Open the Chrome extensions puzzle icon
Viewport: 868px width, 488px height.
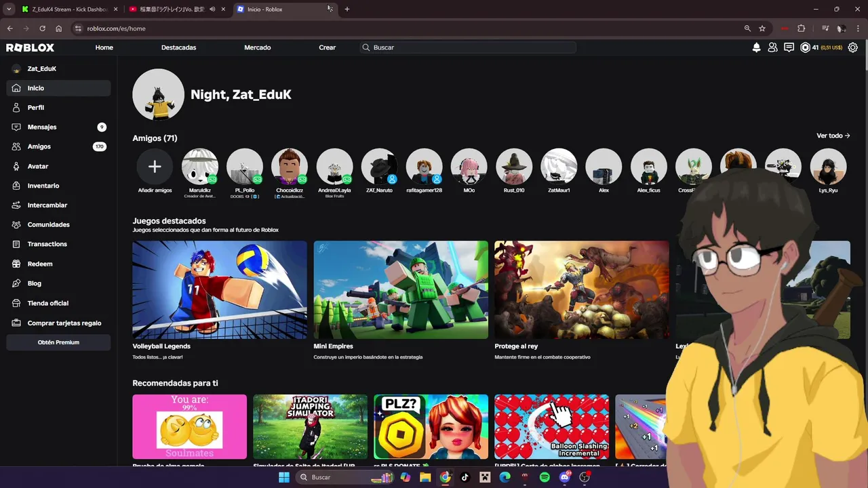(x=801, y=28)
